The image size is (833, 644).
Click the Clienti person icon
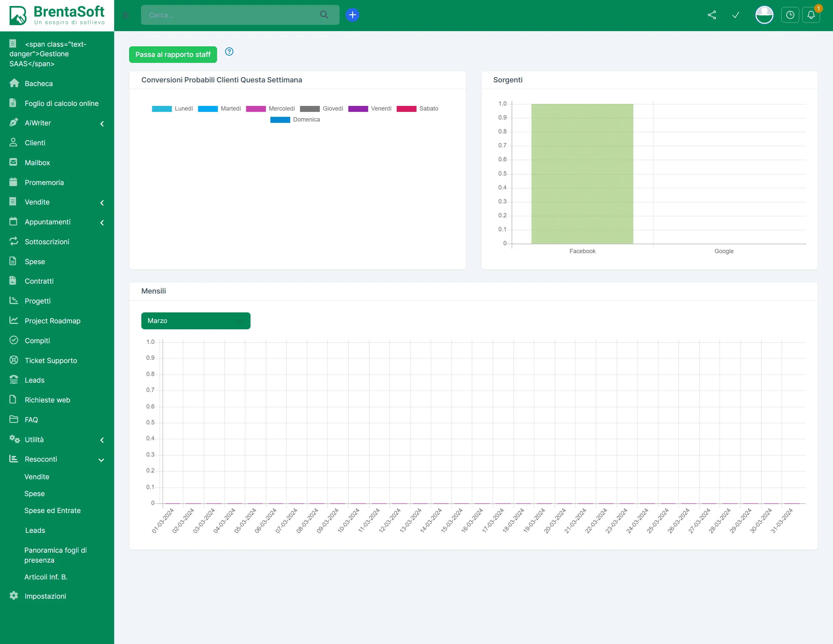click(x=13, y=142)
